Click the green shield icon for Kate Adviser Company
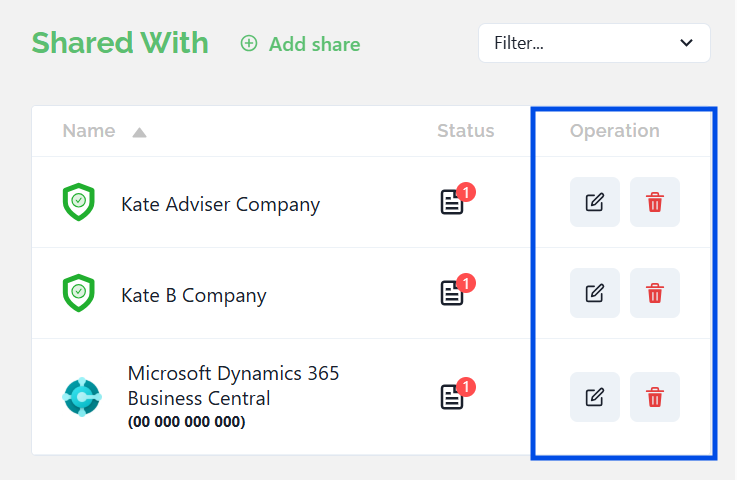Viewport: 737px width, 480px height. click(x=78, y=202)
